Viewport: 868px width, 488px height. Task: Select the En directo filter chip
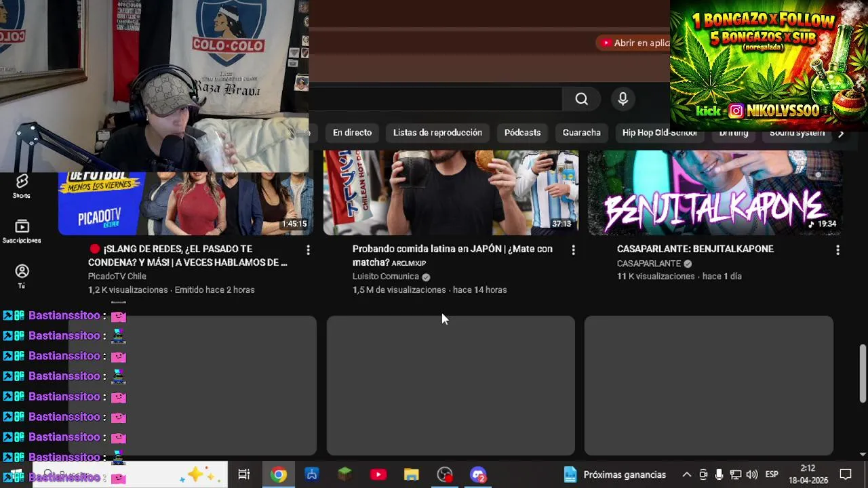pos(352,133)
